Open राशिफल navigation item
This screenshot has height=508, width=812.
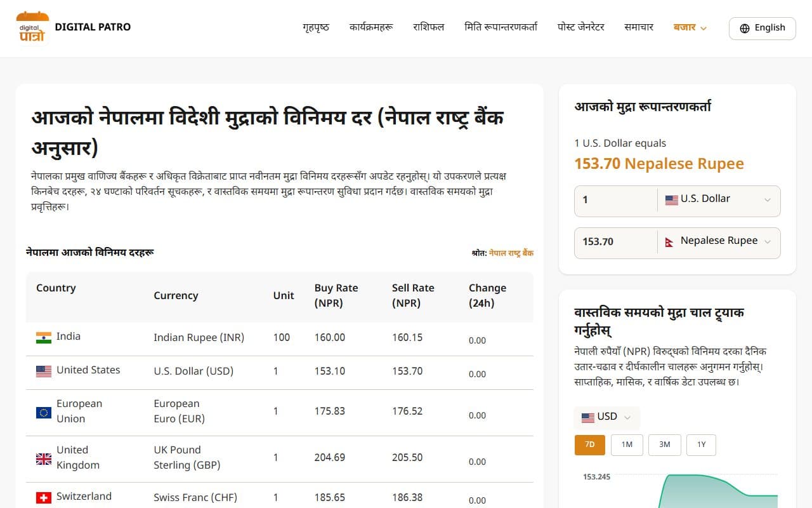(429, 27)
